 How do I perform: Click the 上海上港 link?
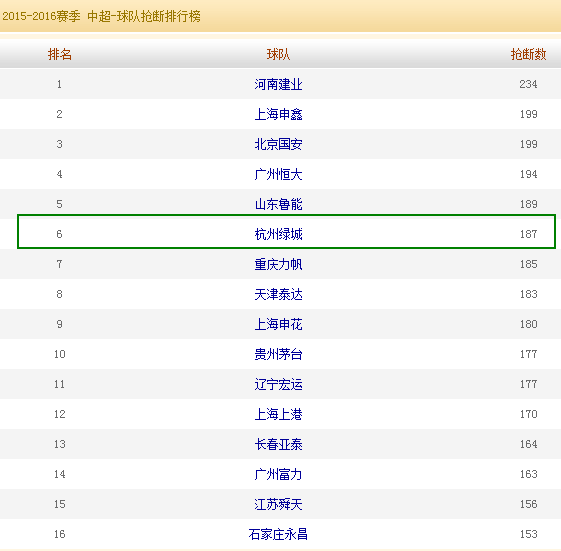[278, 414]
